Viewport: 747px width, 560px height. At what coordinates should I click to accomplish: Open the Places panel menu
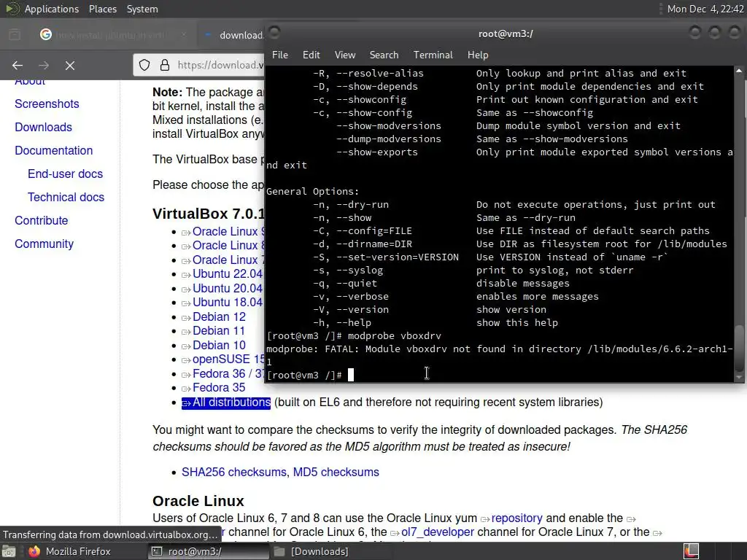103,9
